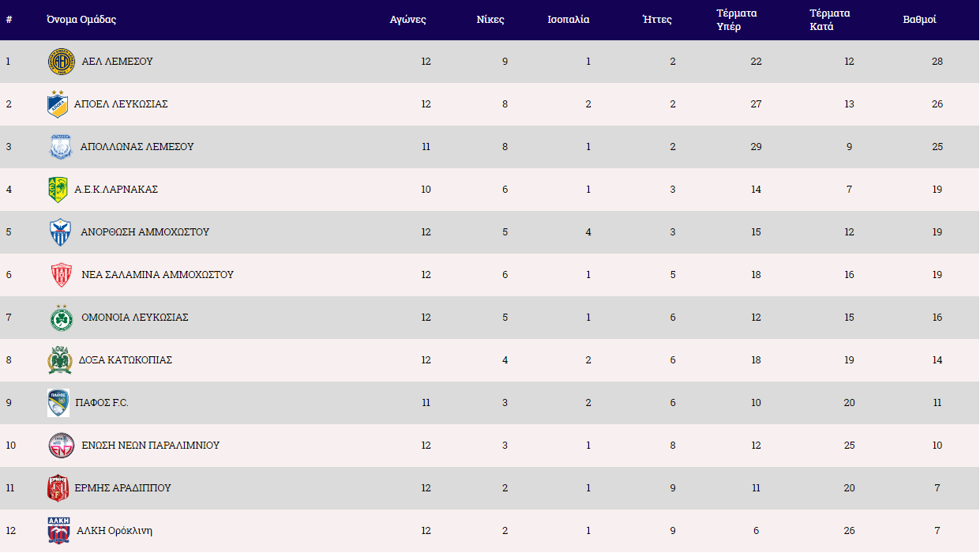Click ΕΝΩΣΗ ΝΕΩΝ ΠΑΡΑΛΙΜΝΙΟΥ points value 10

(937, 446)
